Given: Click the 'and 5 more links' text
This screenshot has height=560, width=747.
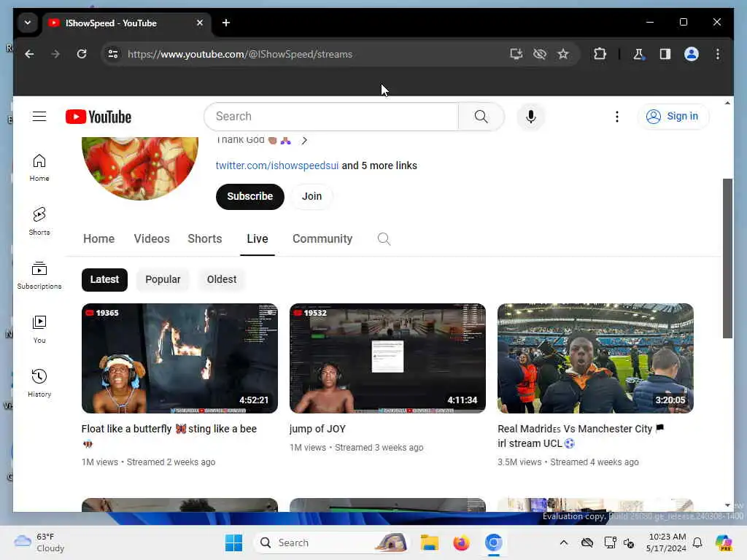Looking at the screenshot, I should tap(379, 166).
